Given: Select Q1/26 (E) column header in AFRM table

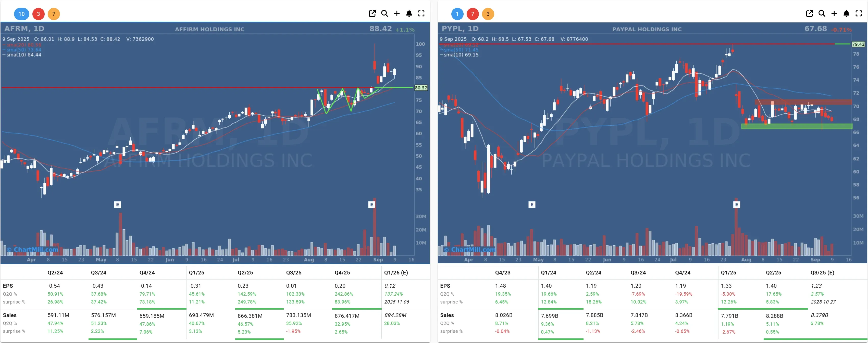Looking at the screenshot, I should (x=396, y=272).
